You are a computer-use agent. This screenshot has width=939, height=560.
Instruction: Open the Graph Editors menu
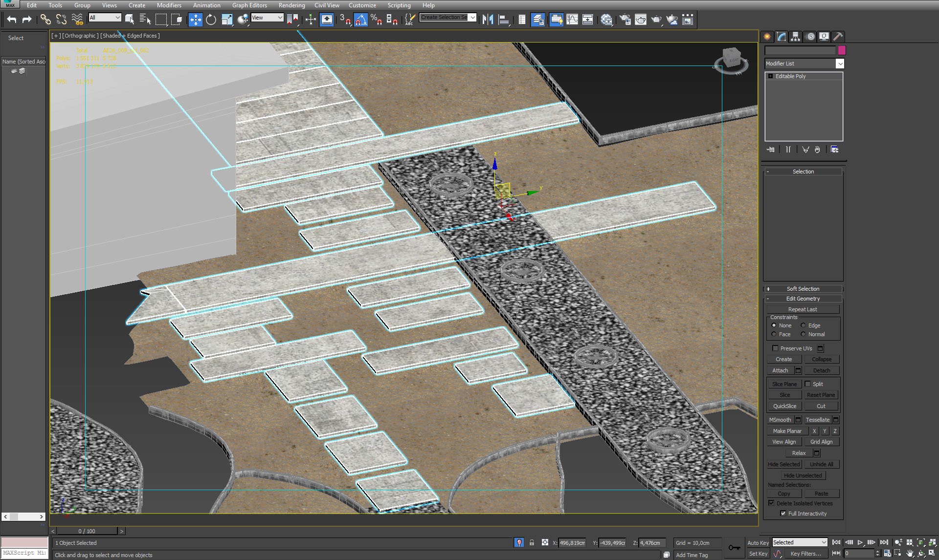coord(249,5)
